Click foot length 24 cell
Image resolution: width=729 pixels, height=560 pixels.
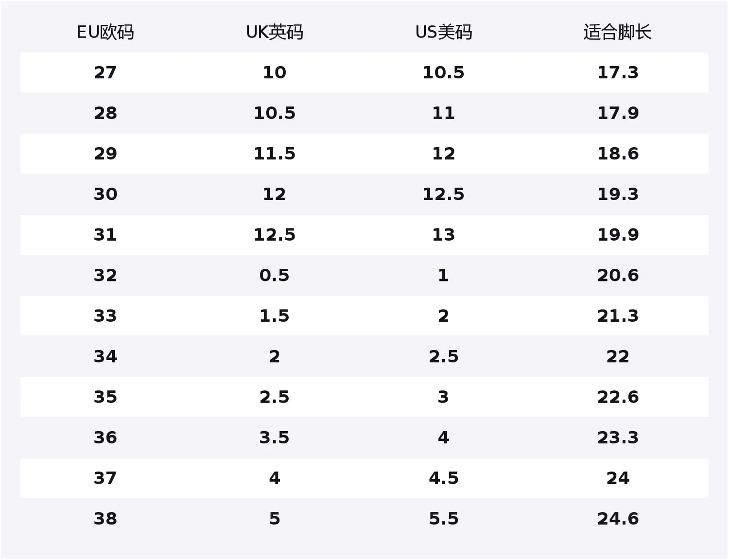(618, 478)
